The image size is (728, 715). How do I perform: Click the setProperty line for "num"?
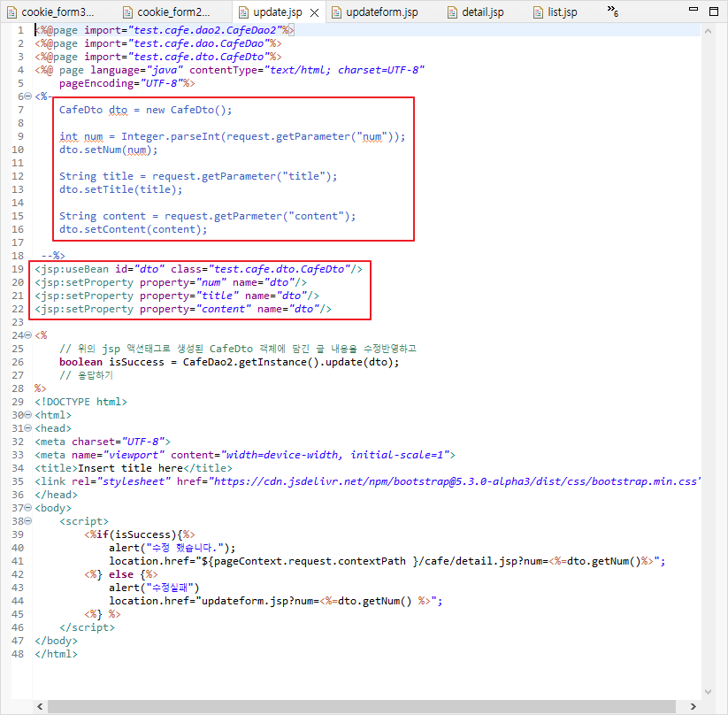pyautogui.click(x=171, y=282)
